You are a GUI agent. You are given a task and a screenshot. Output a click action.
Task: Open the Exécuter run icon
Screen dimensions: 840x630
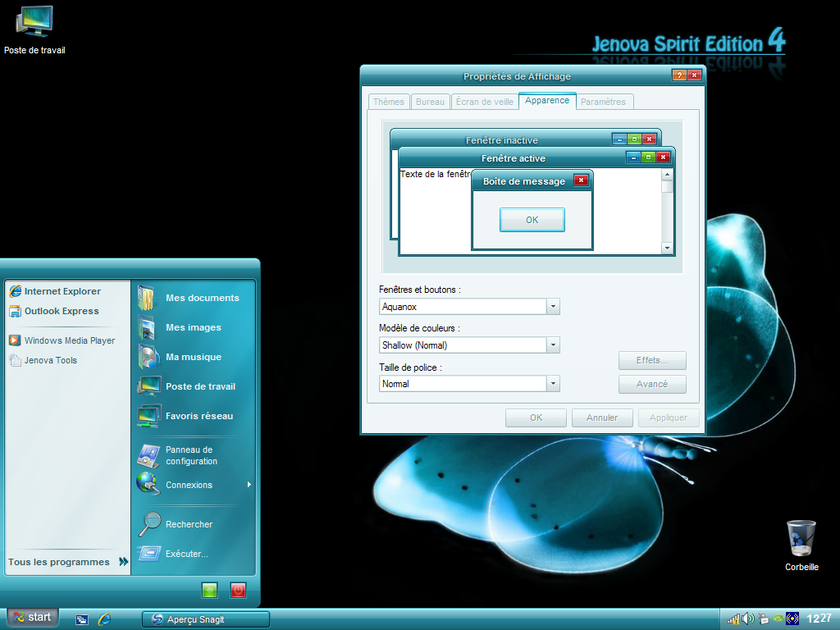click(x=149, y=554)
